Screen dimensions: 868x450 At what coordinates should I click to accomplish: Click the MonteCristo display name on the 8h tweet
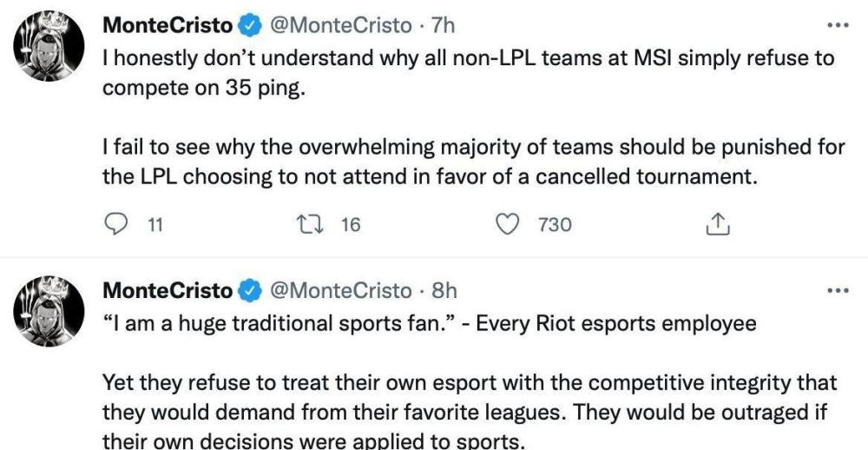168,290
